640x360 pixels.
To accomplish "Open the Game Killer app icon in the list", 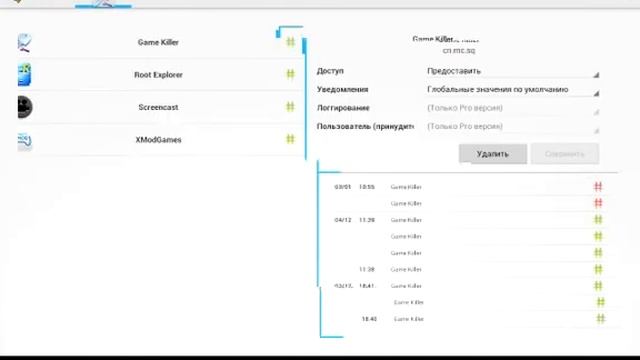I will (24, 42).
